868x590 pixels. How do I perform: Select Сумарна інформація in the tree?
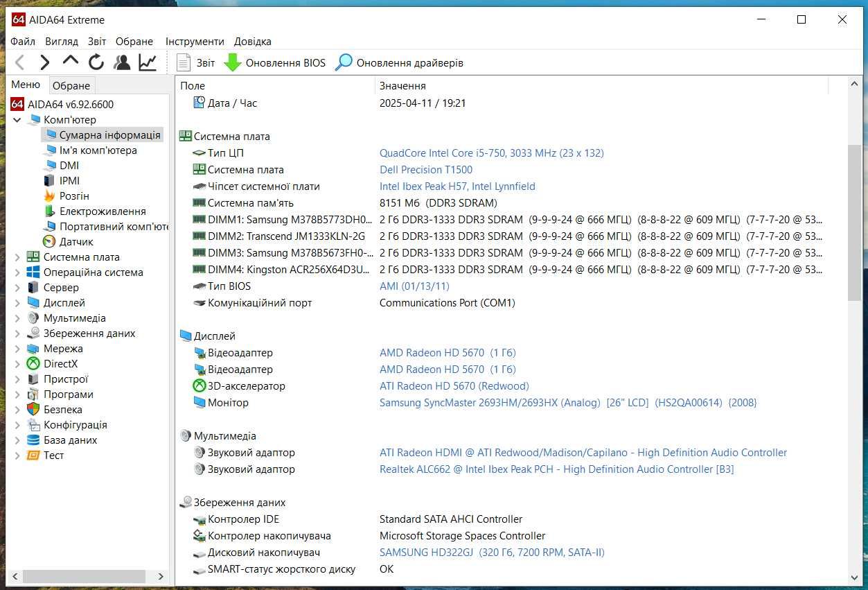pos(109,135)
